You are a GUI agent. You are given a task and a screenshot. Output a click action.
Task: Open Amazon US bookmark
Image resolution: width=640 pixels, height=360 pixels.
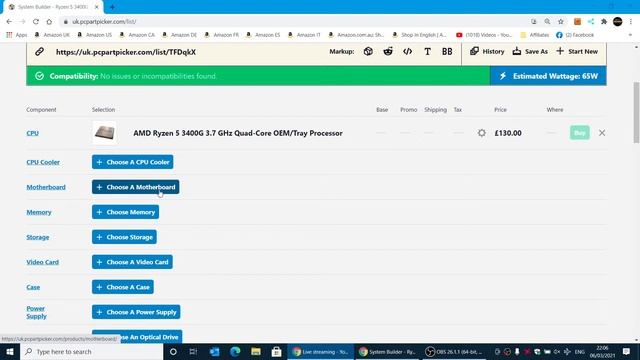coord(95,35)
